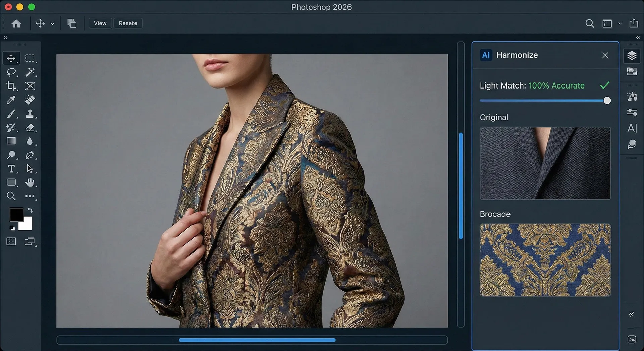Viewport: 644px width, 351px height.
Task: Swap foreground and background colors
Action: (30, 210)
